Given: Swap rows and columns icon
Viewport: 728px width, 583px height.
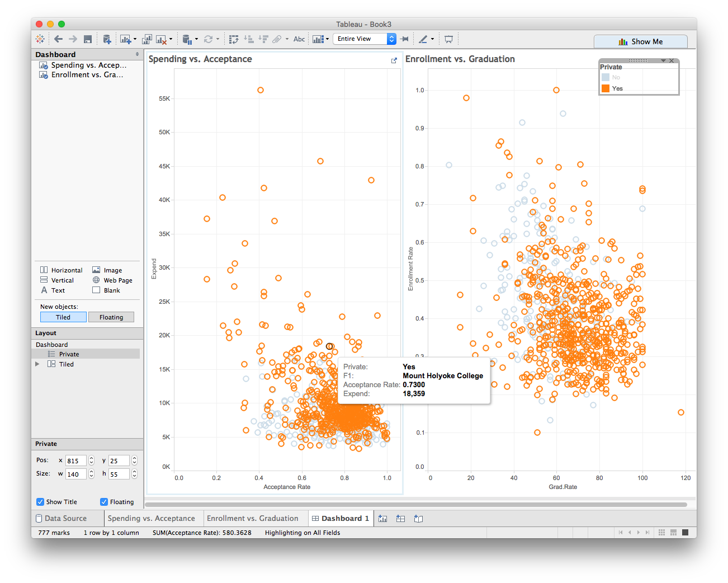Looking at the screenshot, I should click(x=234, y=39).
